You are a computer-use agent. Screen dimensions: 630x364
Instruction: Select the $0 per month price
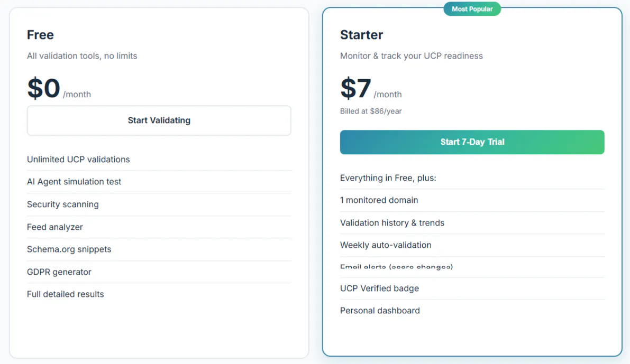(x=59, y=88)
